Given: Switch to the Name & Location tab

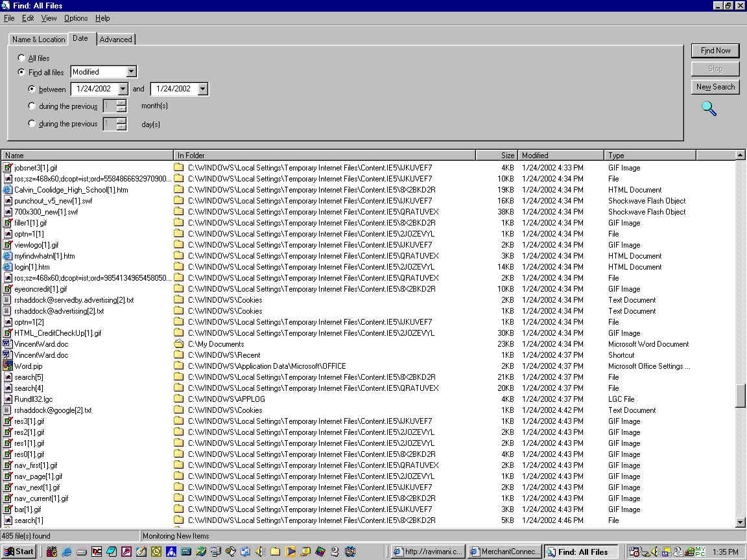Looking at the screenshot, I should (x=39, y=40).
